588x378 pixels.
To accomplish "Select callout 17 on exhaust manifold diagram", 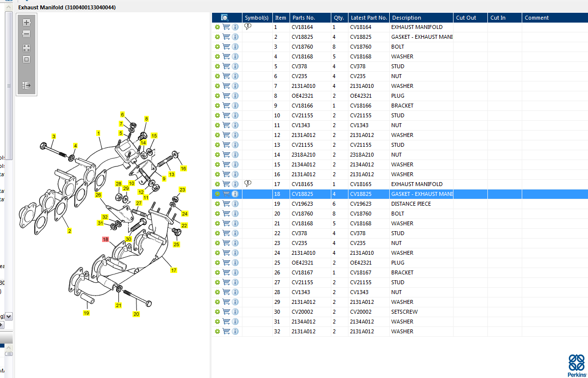I will pyautogui.click(x=174, y=270).
